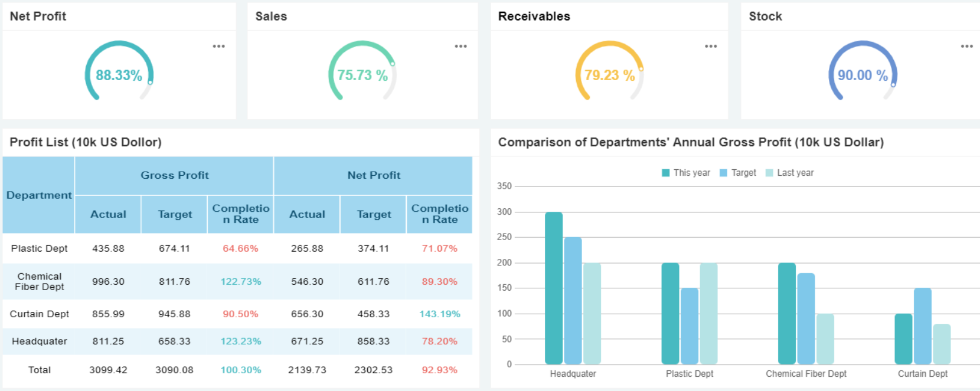Toggle the 'Last year' legend series
This screenshot has height=391, width=980.
coord(789,173)
